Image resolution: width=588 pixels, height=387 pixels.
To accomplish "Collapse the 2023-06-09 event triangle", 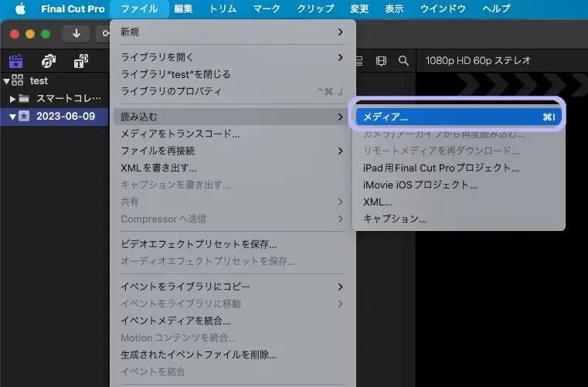I will click(x=12, y=117).
